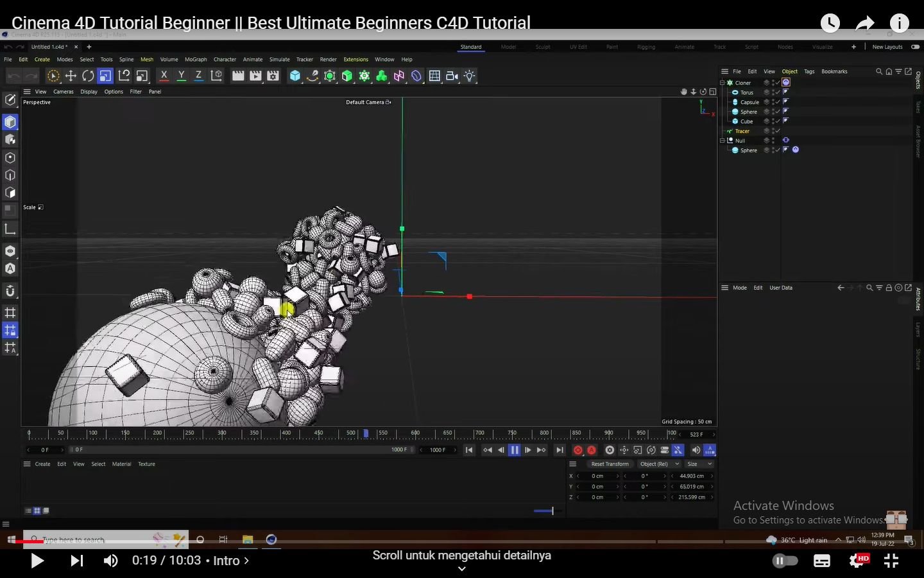Screen dimensions: 924x578
Task: Open the Object Manager hamburger menu
Action: tap(724, 71)
